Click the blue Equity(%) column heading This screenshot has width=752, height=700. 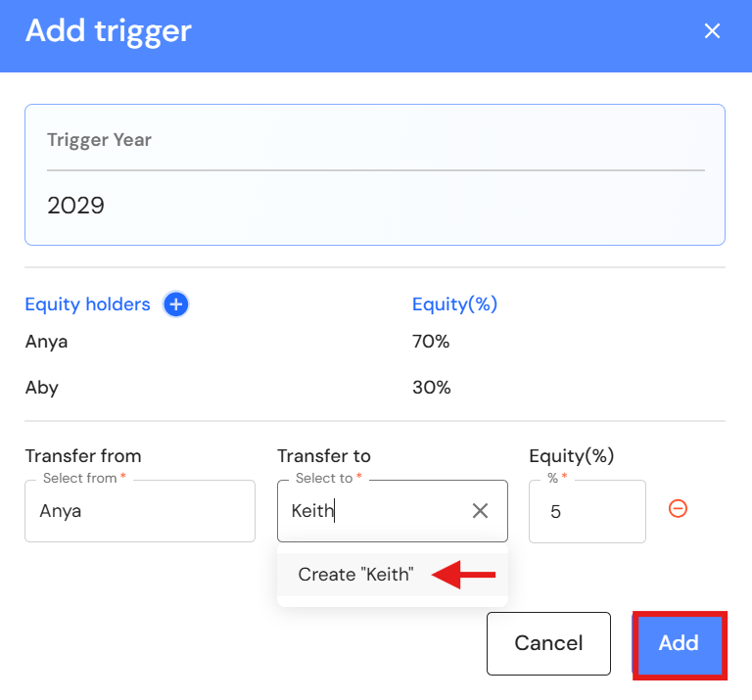pyautogui.click(x=454, y=304)
